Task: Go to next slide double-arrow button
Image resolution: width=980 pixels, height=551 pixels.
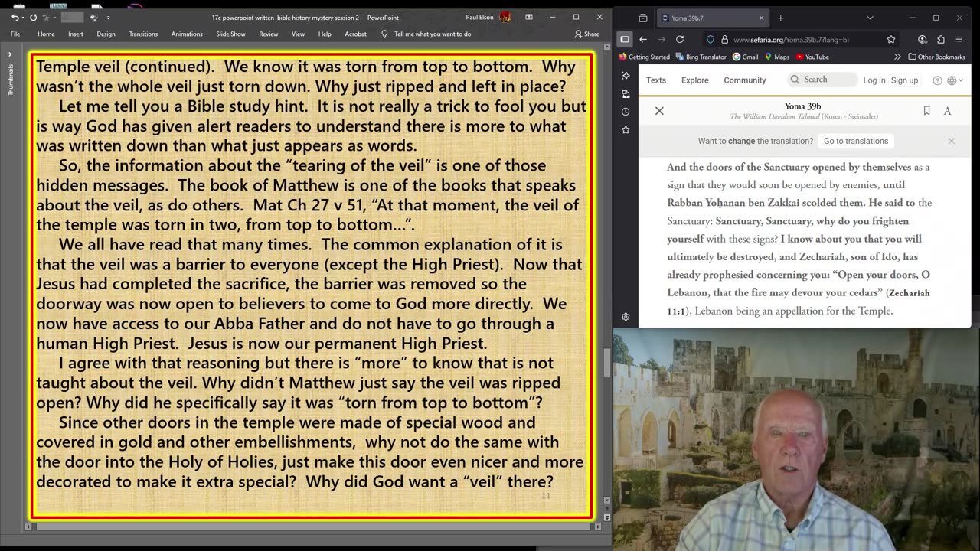Action: click(x=607, y=518)
